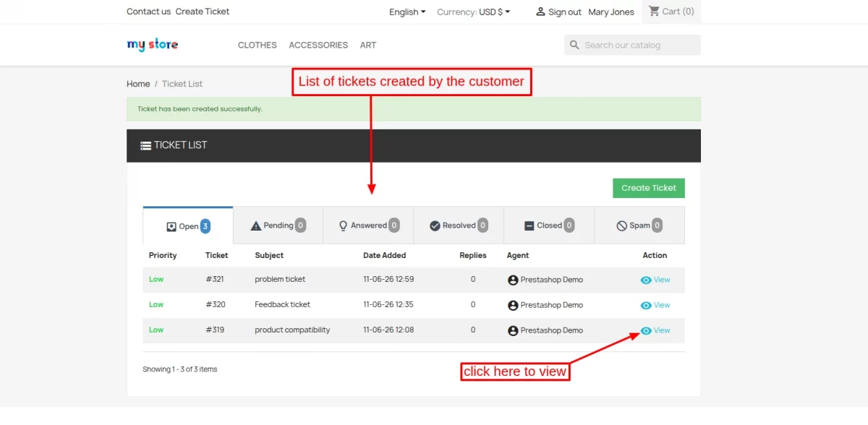This screenshot has width=868, height=425.
Task: Click subject 'problem ticket'
Action: pyautogui.click(x=280, y=279)
